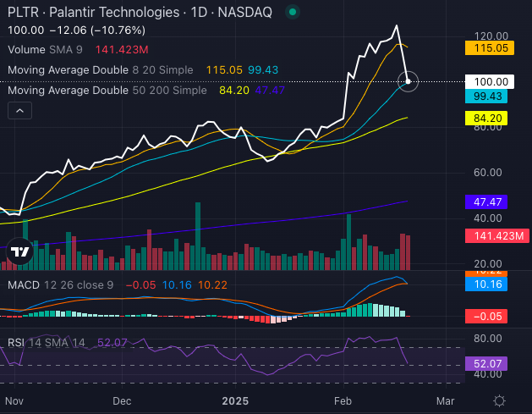
Task: Click the orange 115.05 price label
Action: click(490, 49)
